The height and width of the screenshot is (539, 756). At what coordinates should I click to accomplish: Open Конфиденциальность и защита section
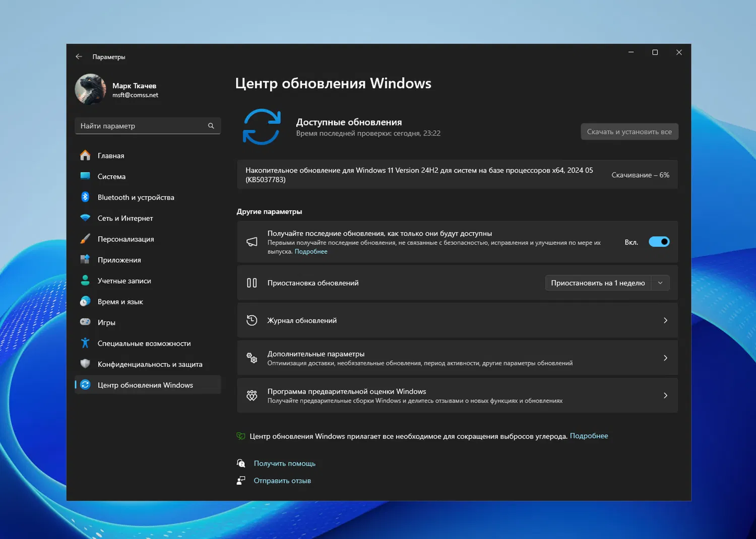coord(148,364)
